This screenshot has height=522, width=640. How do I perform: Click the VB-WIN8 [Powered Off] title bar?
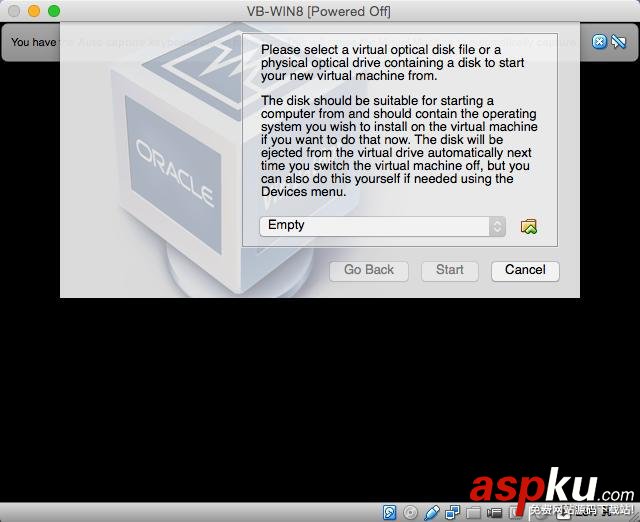319,11
